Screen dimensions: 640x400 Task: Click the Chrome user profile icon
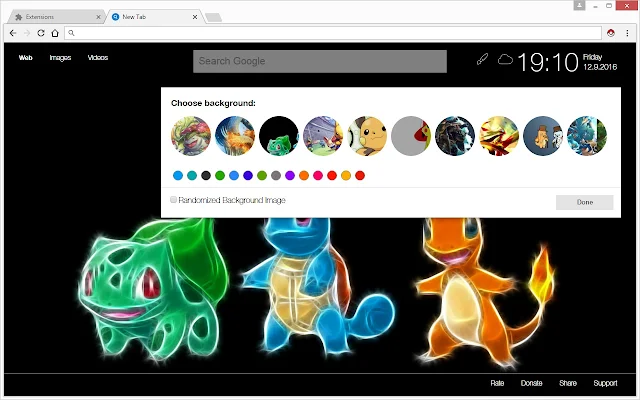[579, 5]
